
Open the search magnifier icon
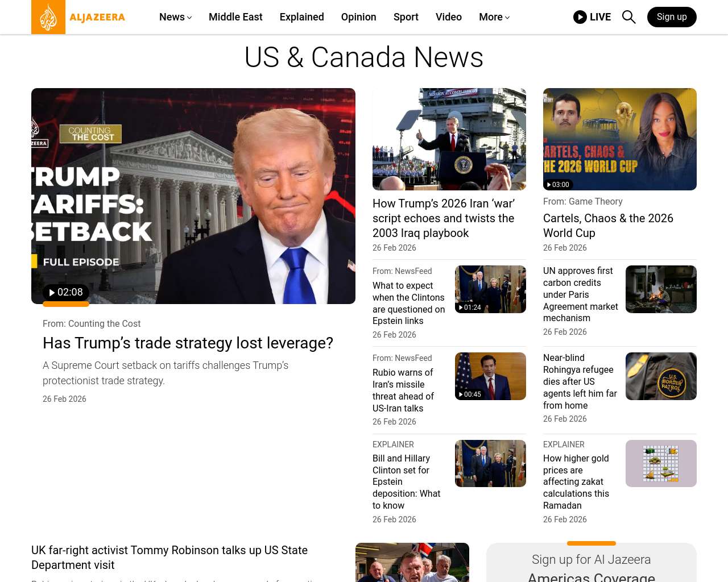pos(628,17)
